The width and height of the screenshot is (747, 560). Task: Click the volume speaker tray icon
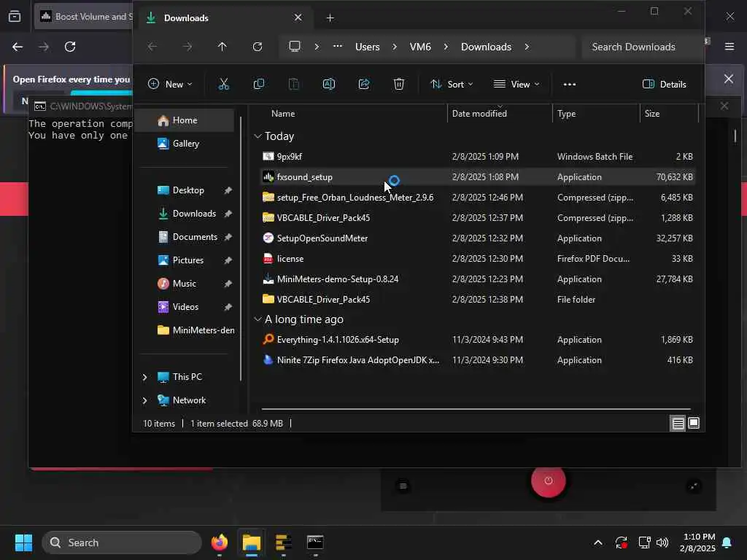coord(662,542)
